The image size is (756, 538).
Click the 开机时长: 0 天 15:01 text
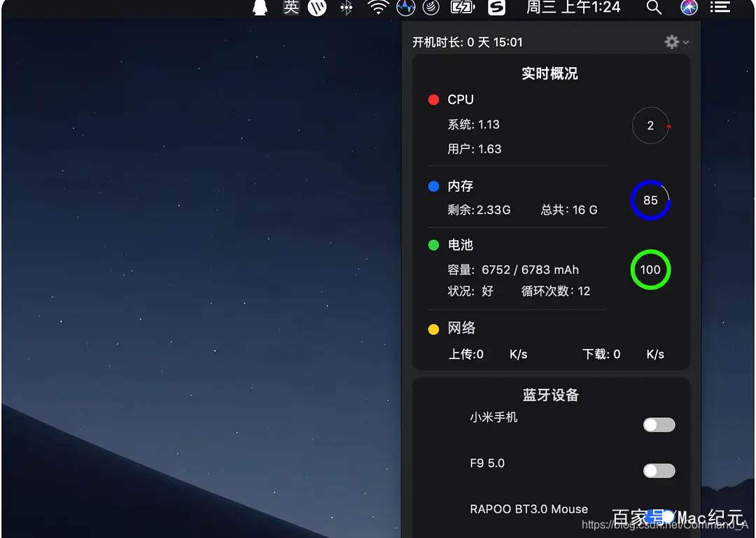coord(467,43)
